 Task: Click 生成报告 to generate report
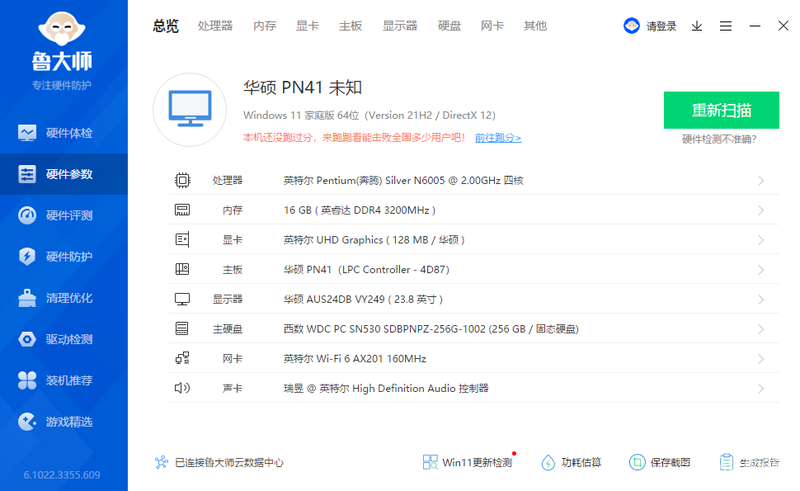coord(749,462)
